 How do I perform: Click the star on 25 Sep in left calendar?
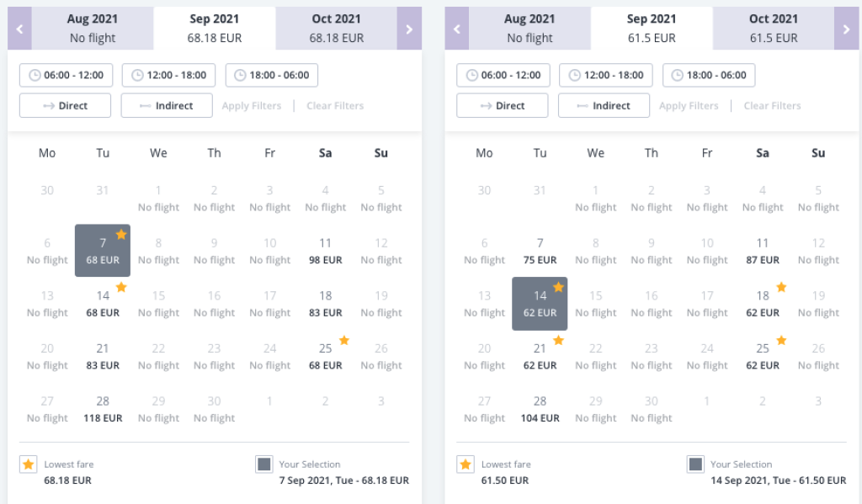point(343,341)
